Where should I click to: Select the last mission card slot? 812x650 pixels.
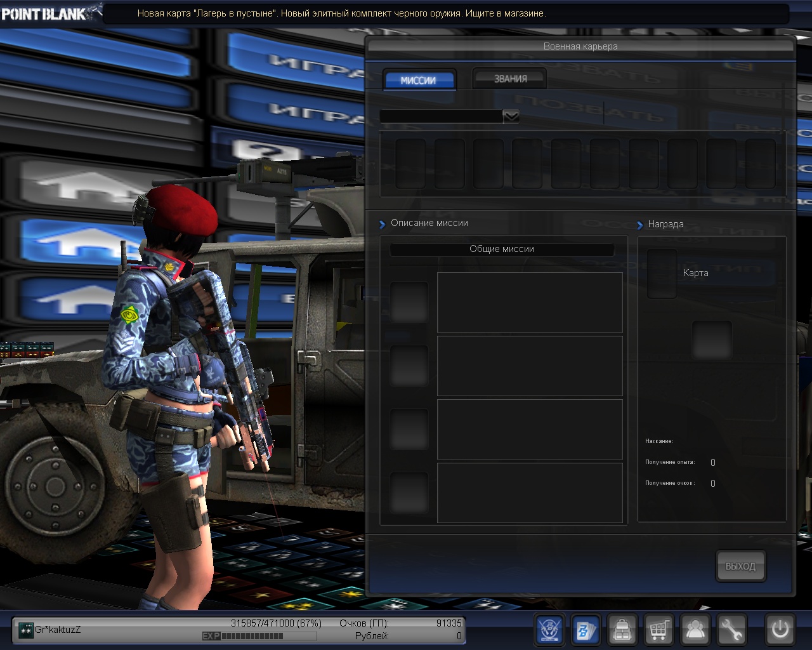coord(761,164)
